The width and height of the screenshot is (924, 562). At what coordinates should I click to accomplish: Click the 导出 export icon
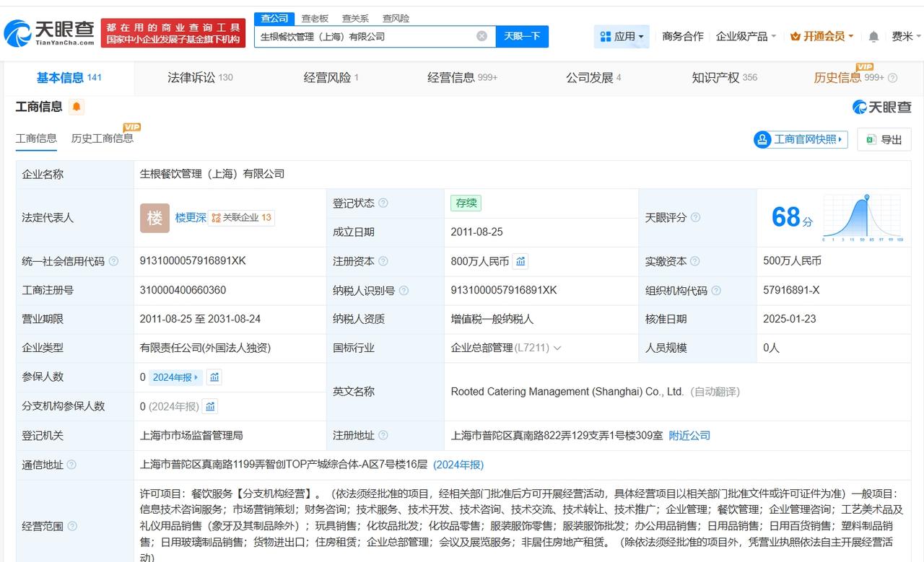[871, 139]
